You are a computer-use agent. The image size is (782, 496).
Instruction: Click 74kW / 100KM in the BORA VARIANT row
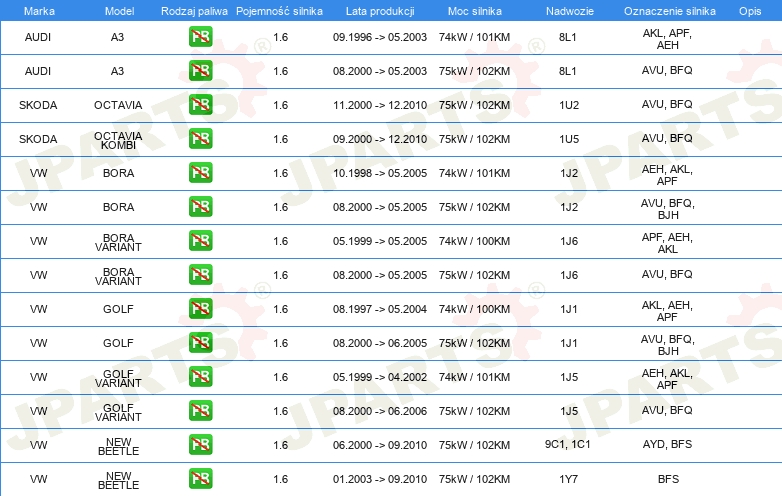click(474, 241)
